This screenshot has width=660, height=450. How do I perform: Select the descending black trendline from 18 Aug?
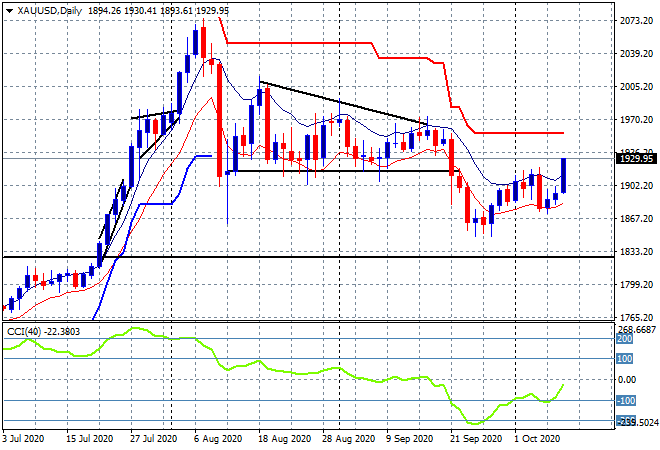(x=344, y=103)
